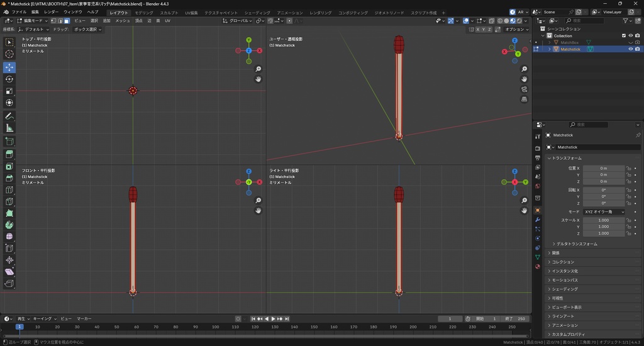Open the ファイル menu

point(19,13)
